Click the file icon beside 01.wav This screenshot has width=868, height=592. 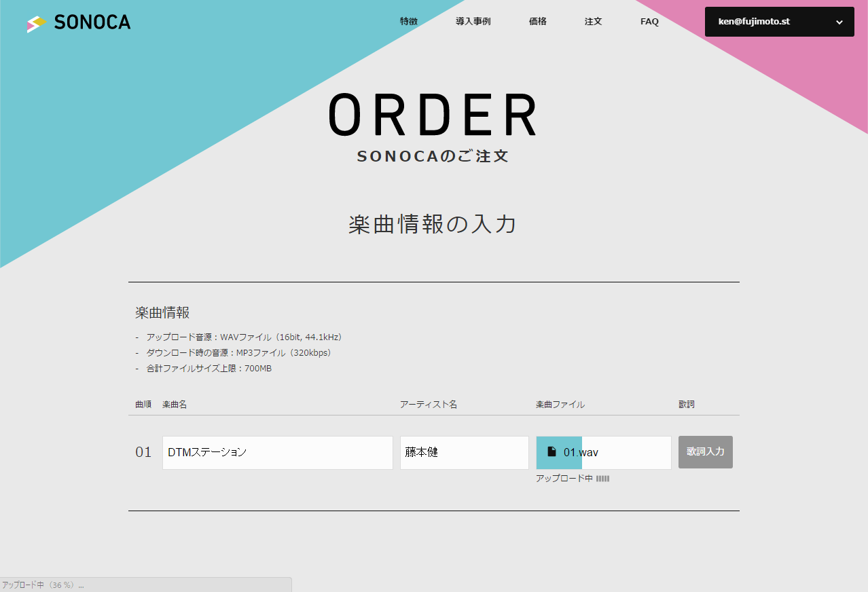[x=552, y=451]
